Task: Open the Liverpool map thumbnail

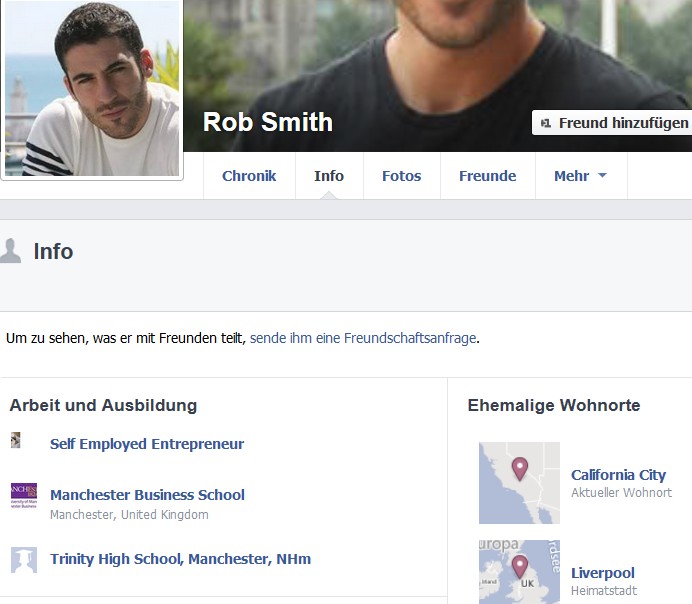Action: tap(519, 572)
